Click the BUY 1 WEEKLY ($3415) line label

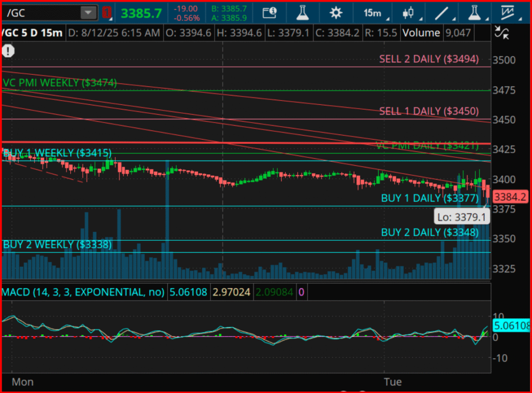tap(57, 153)
